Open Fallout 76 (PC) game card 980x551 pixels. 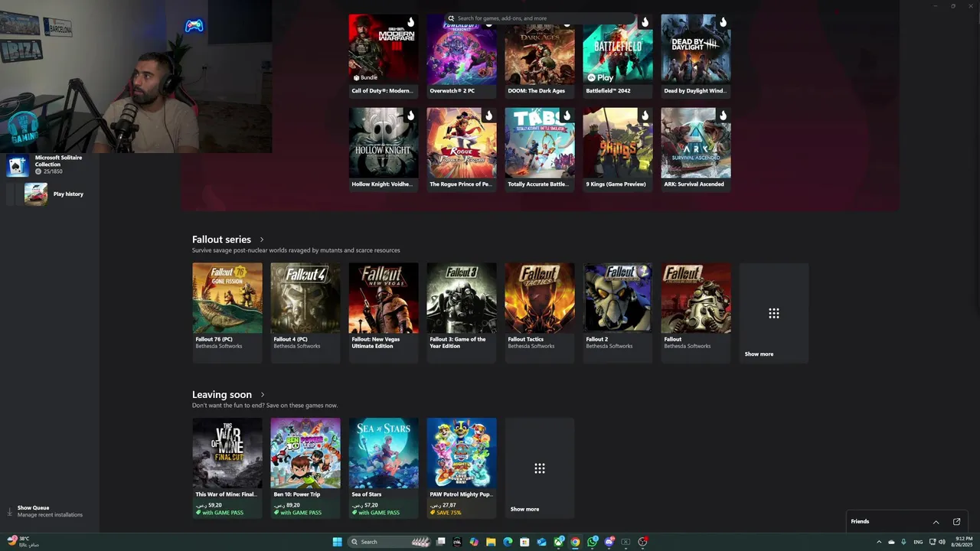[227, 312]
